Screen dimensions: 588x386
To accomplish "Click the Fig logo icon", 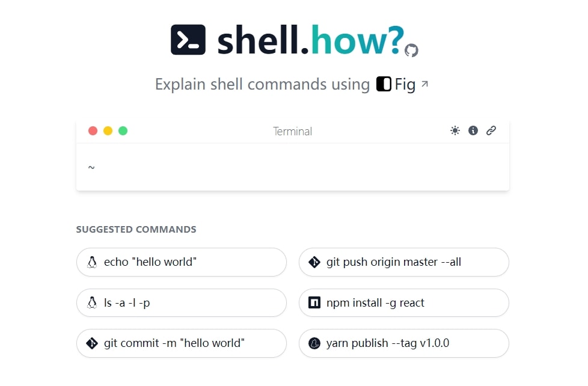I will pos(384,84).
